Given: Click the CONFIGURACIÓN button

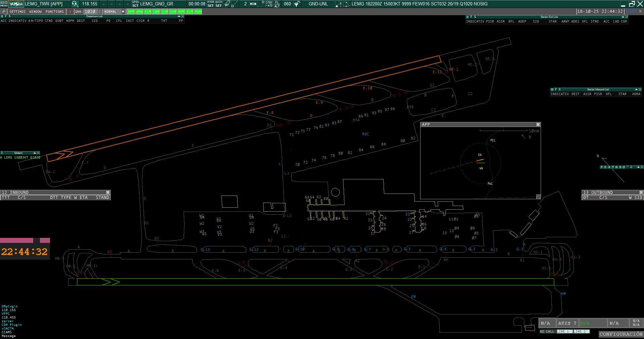Looking at the screenshot, I should (621, 334).
